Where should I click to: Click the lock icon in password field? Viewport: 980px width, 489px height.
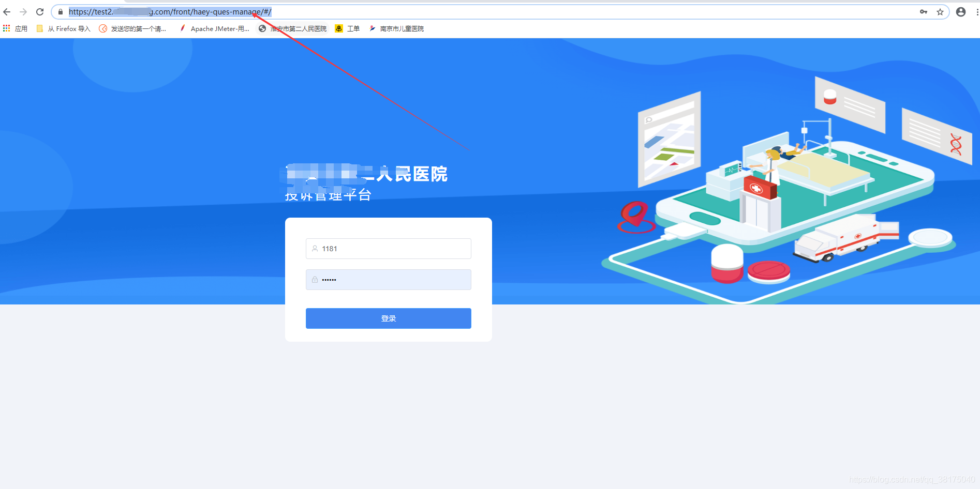pos(315,280)
